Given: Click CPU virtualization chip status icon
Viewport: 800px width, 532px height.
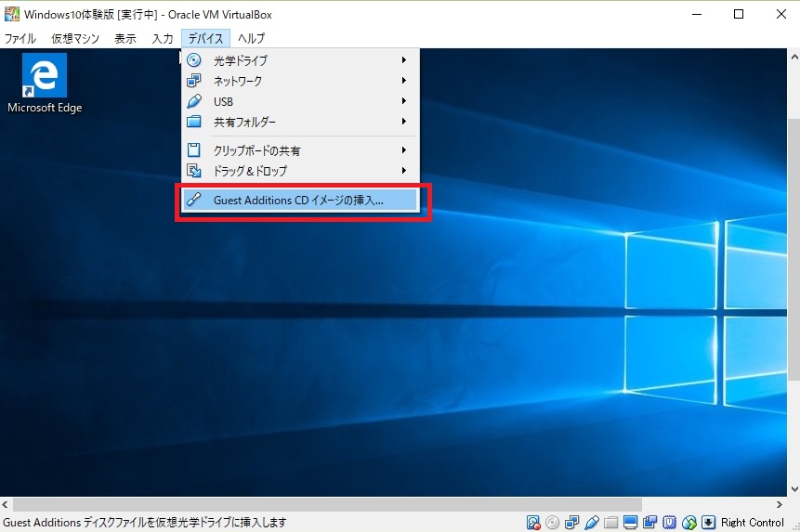Looking at the screenshot, I should pyautogui.click(x=669, y=523).
